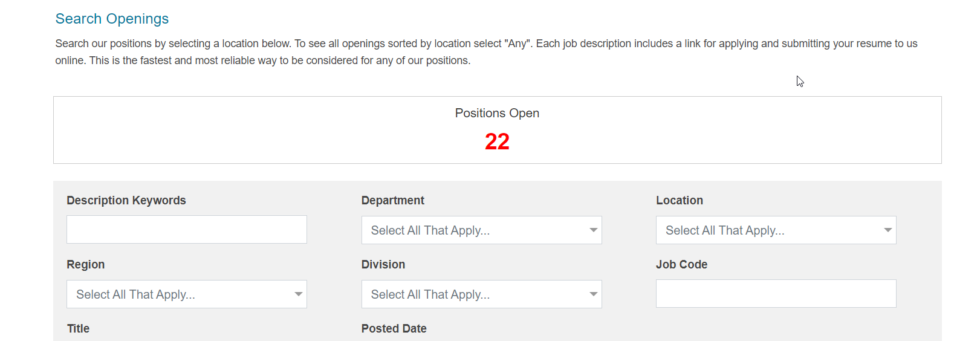Click the red 22 positions count
The width and height of the screenshot is (980, 341).
(x=497, y=142)
